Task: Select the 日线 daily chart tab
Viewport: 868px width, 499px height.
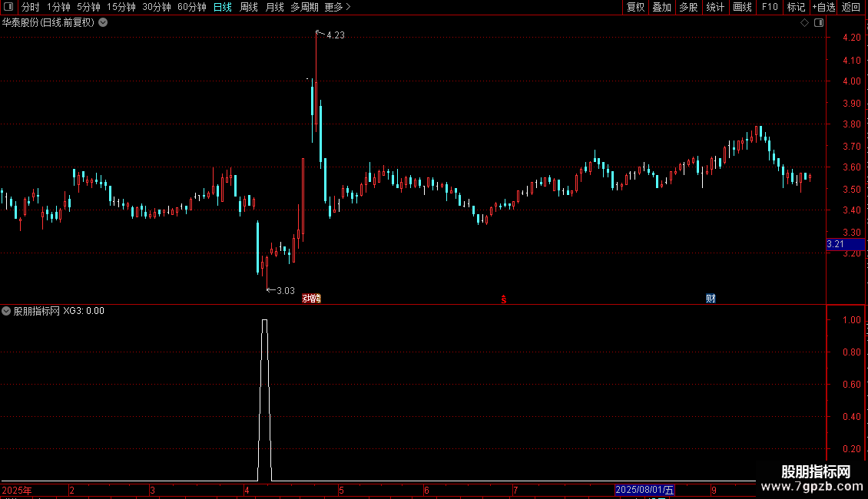Action: coord(223,7)
